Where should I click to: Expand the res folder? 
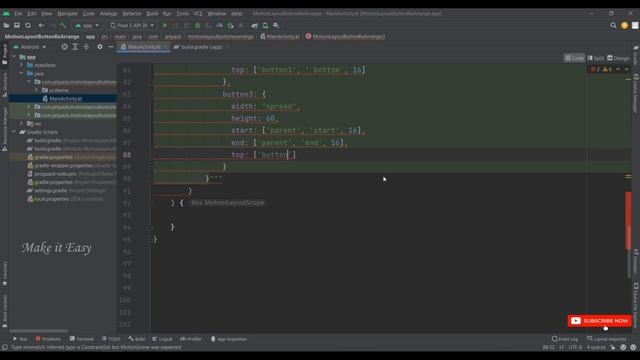pos(22,124)
